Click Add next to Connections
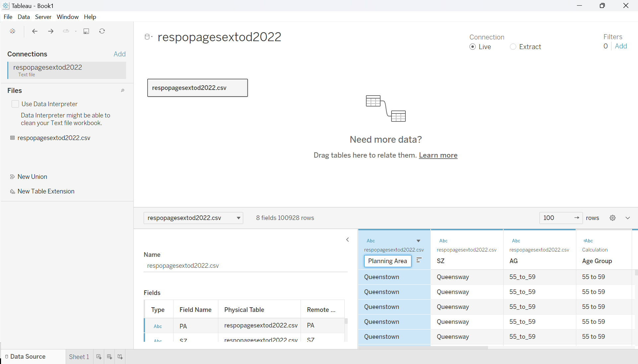 [x=119, y=54]
